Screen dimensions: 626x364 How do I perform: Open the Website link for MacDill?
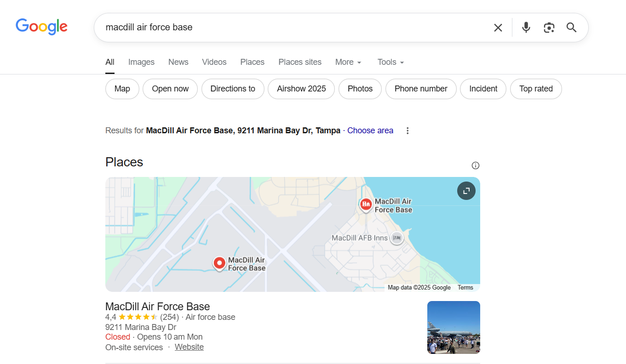point(189,347)
